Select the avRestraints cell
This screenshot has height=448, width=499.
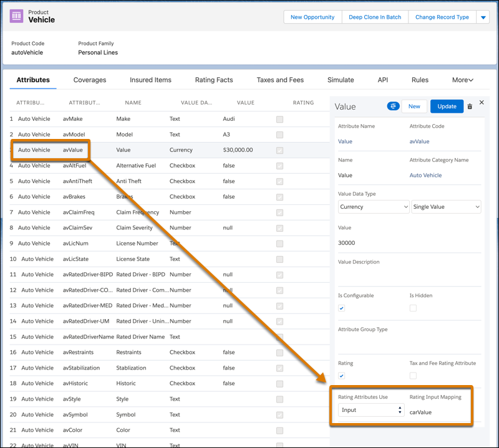(x=78, y=352)
